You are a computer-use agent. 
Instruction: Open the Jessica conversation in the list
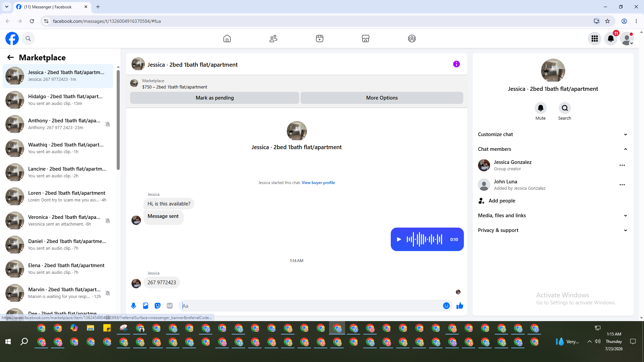[58, 76]
